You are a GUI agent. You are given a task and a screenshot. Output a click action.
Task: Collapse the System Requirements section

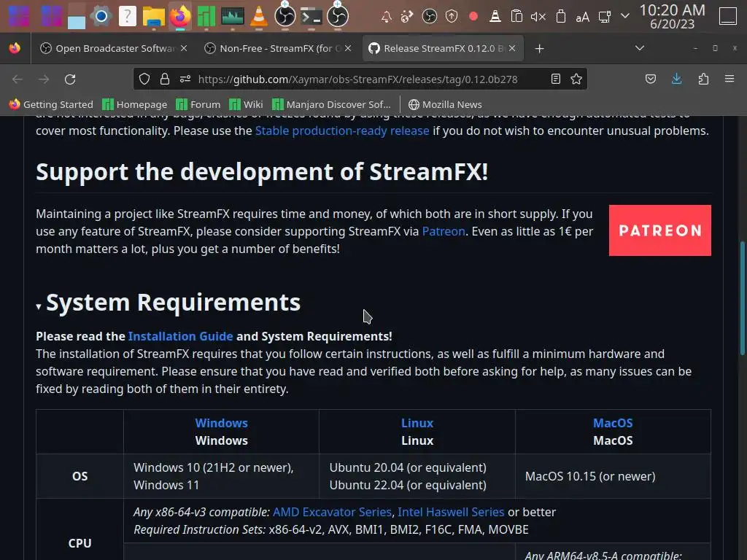[39, 307]
